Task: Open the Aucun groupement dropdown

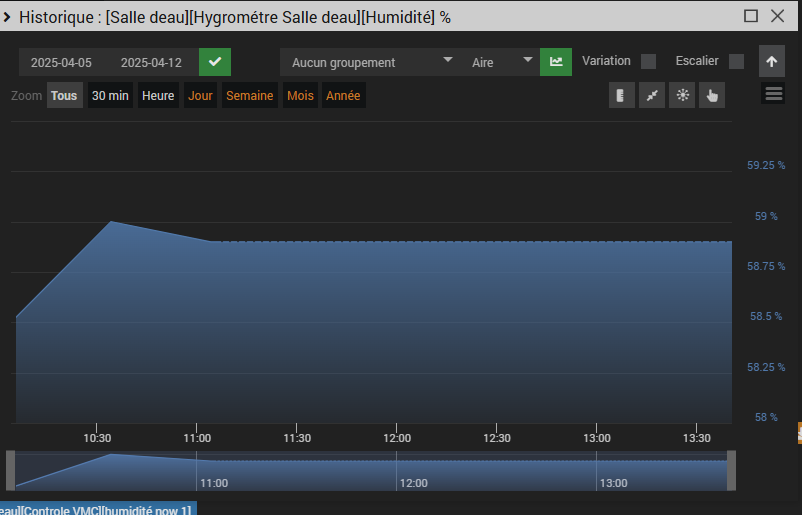Action: (369, 62)
